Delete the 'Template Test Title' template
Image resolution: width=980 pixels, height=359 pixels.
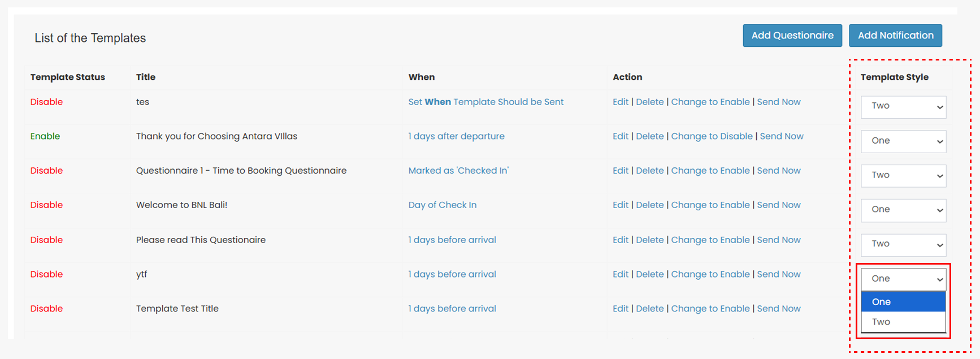coord(649,309)
